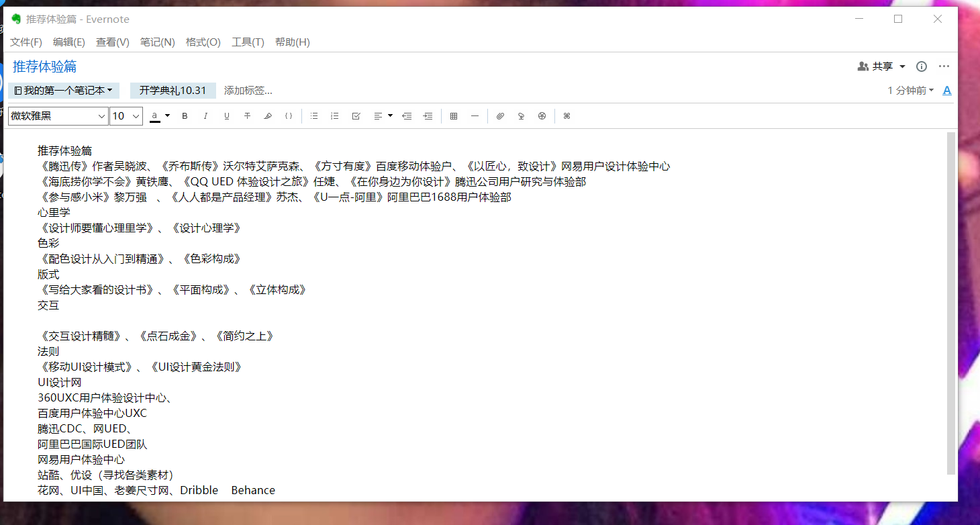
Task: Expand the font size 10 dropdown
Action: tap(126, 116)
